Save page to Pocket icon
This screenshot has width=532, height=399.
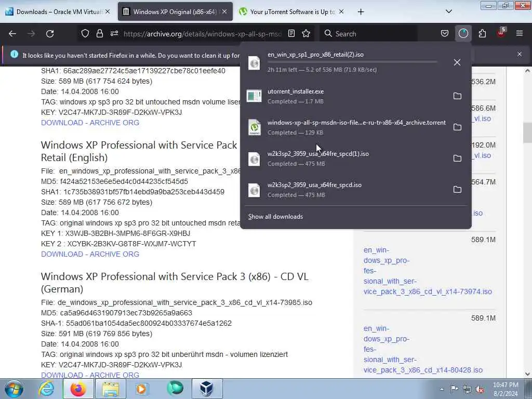pyautogui.click(x=445, y=34)
